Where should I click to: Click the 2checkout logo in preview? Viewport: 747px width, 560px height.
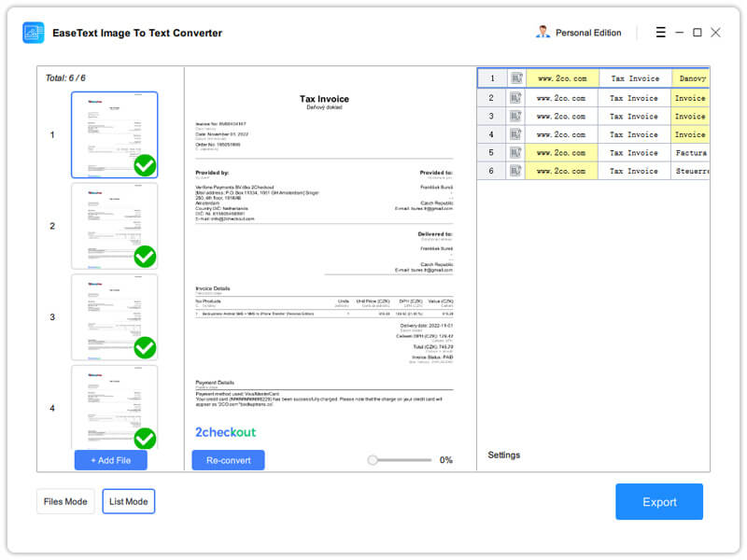pos(225,432)
